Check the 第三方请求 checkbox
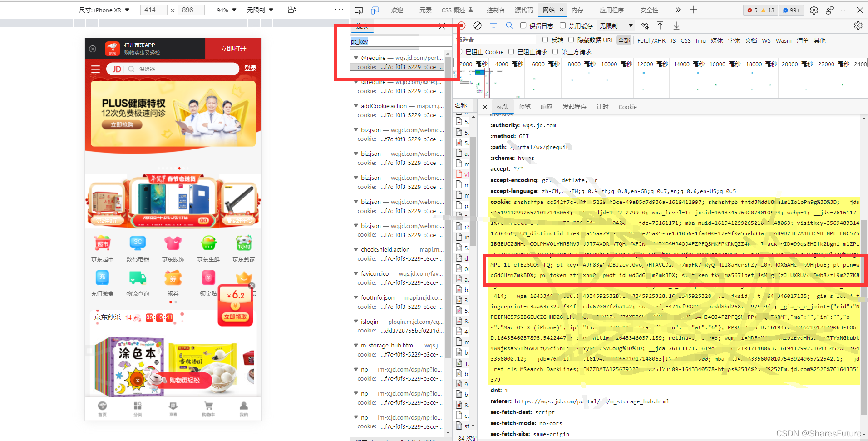Viewport: 868px width, 441px height. [x=555, y=51]
